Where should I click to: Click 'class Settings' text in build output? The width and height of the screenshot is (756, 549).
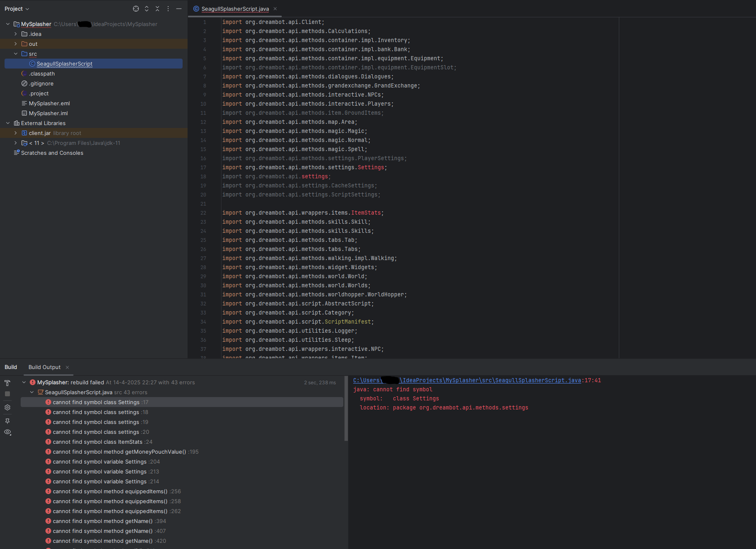[x=416, y=398]
